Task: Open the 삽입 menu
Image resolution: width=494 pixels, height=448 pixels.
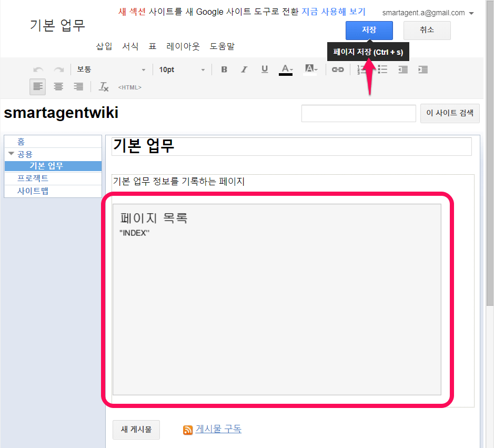Action: click(104, 46)
